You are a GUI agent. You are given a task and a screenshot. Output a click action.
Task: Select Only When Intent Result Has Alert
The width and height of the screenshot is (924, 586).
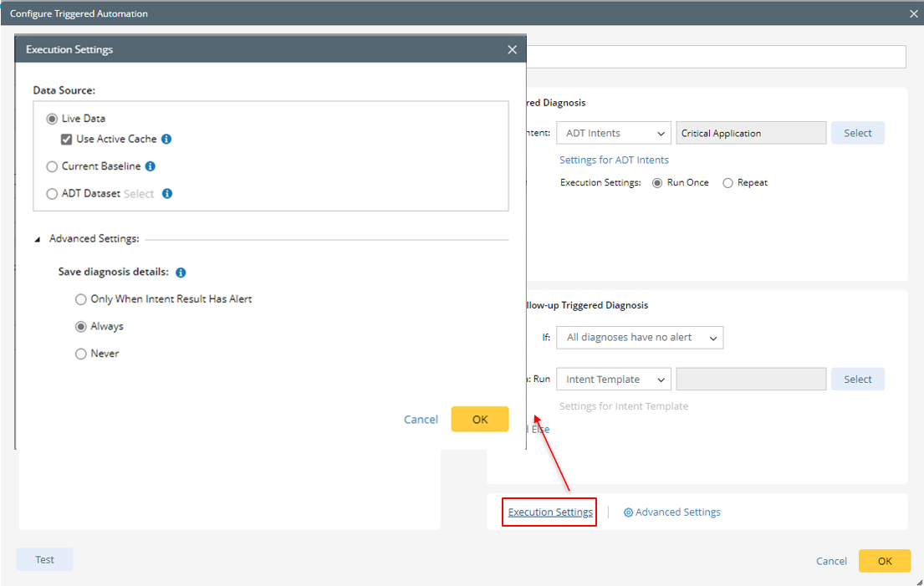(81, 299)
